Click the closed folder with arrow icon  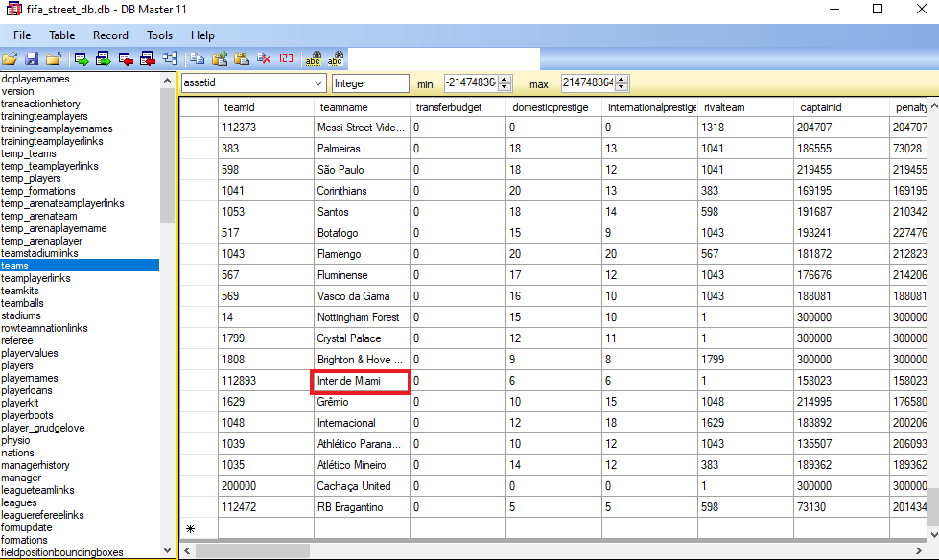pyautogui.click(x=54, y=58)
